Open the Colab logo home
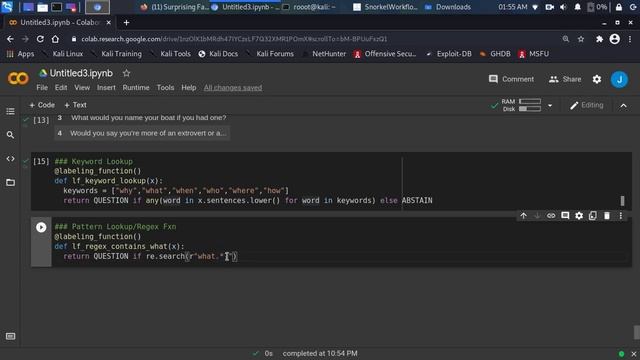Screen dimensions: 640x360 pos(18,78)
